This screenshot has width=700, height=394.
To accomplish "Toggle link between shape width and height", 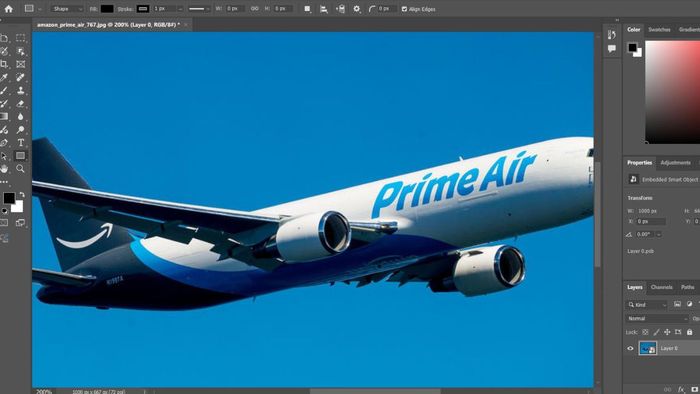I will click(254, 9).
